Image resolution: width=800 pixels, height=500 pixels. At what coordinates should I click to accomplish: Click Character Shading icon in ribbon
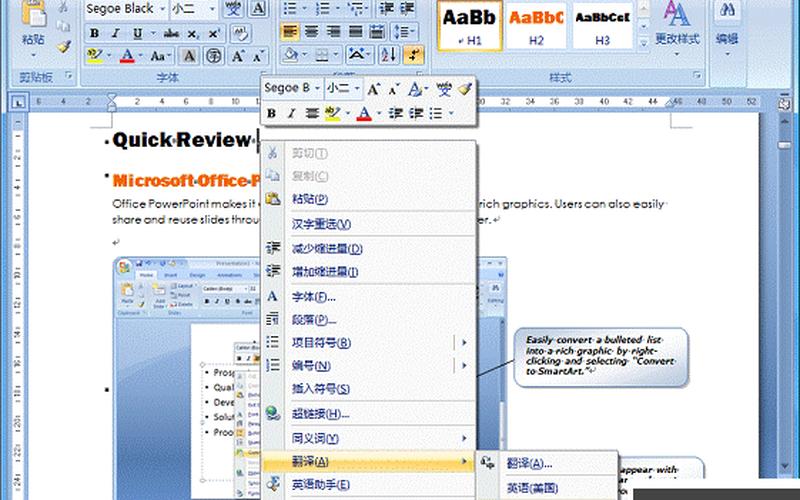189,56
